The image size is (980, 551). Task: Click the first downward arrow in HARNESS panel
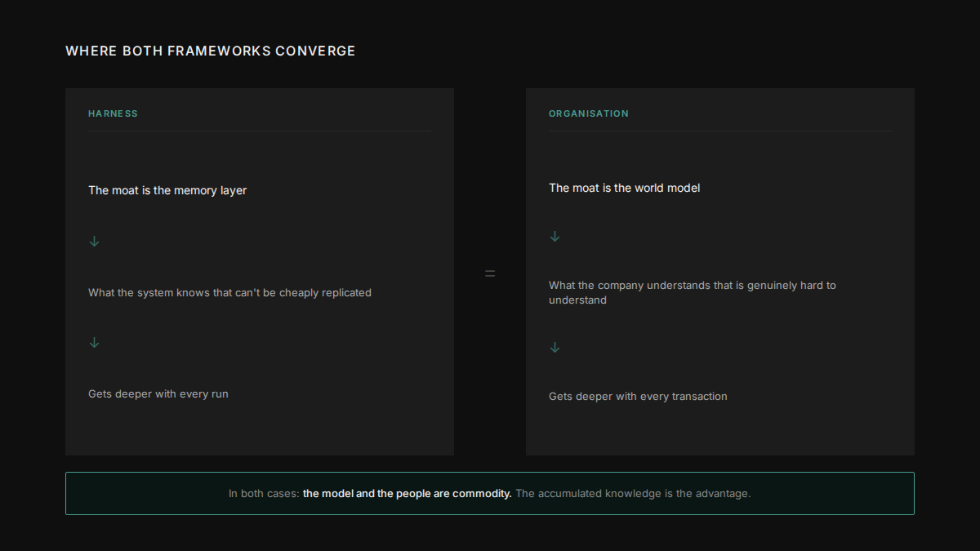pyautogui.click(x=94, y=241)
